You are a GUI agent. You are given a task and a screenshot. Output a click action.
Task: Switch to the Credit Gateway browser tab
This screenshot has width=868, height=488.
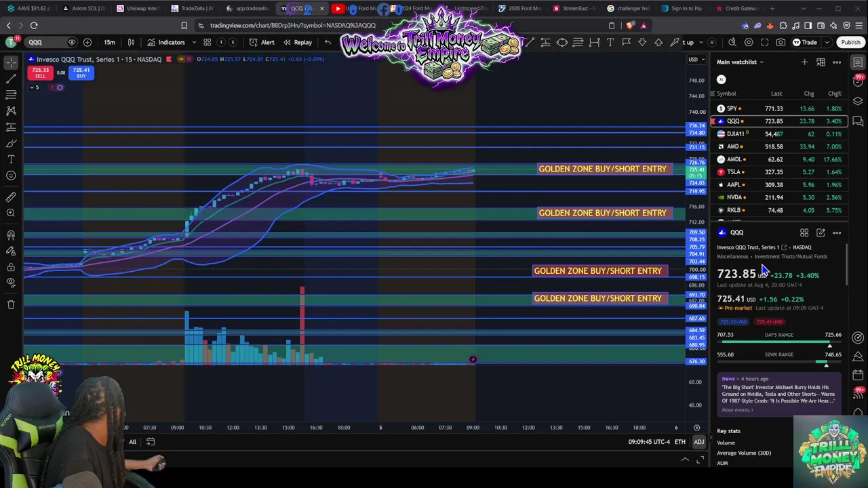coord(736,9)
